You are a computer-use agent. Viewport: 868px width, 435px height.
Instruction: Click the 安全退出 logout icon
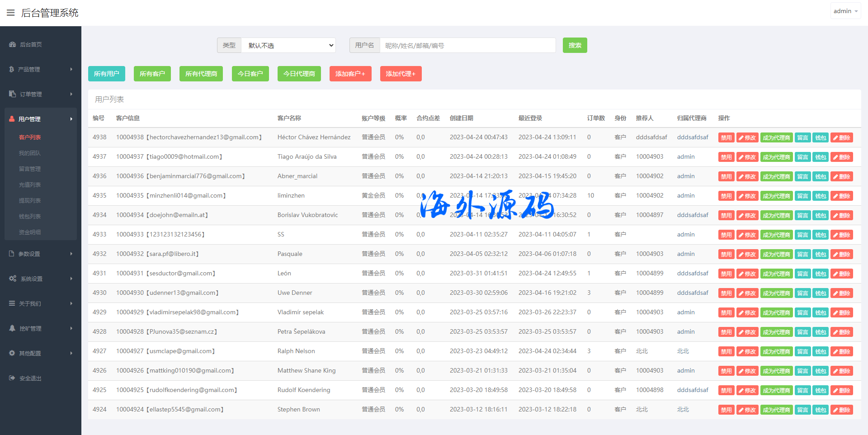pos(12,378)
